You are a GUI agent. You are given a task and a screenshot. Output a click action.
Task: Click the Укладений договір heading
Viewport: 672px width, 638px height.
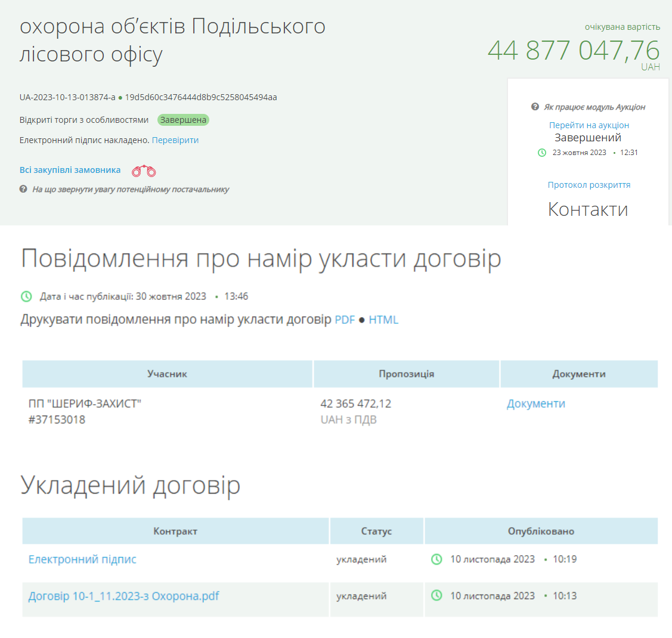pyautogui.click(x=130, y=485)
